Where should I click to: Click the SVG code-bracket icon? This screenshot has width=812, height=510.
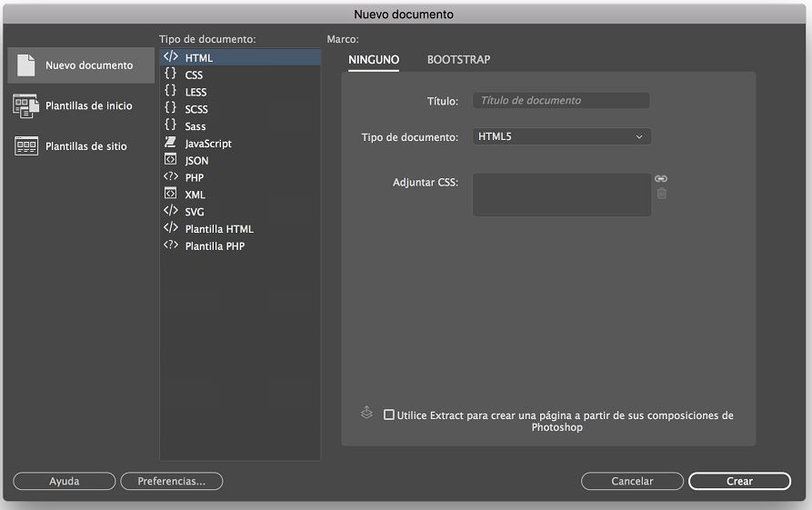(170, 210)
